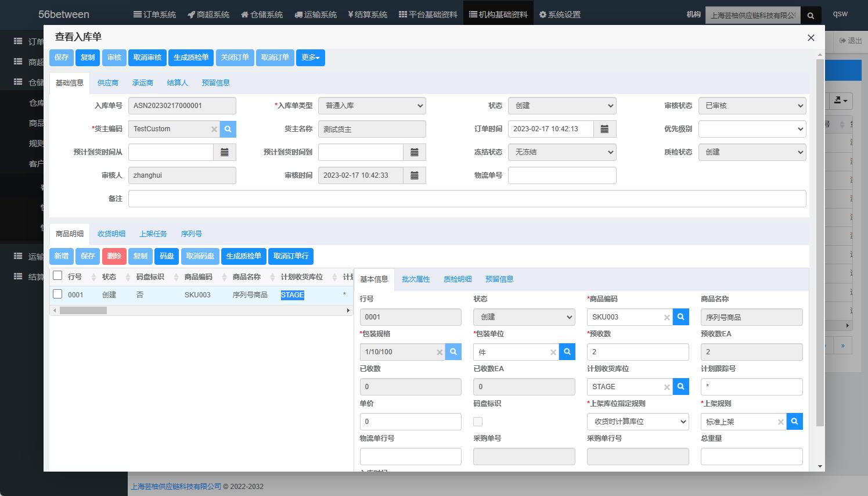
Task: Clear the 标准上架 value
Action: point(781,422)
